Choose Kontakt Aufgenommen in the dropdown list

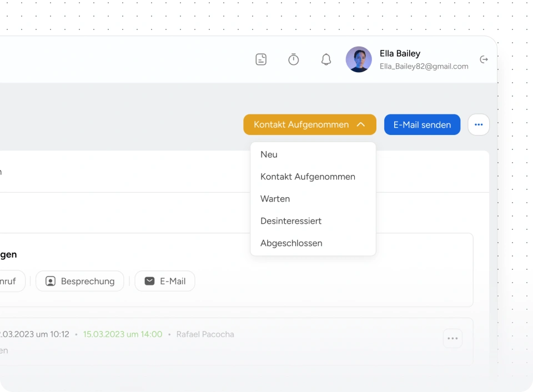click(308, 177)
